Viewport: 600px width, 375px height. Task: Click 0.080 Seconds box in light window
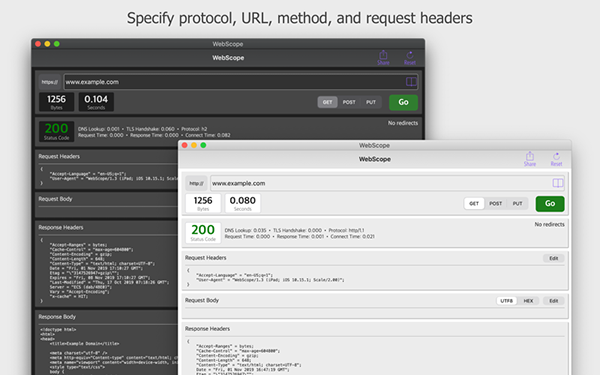(x=243, y=203)
